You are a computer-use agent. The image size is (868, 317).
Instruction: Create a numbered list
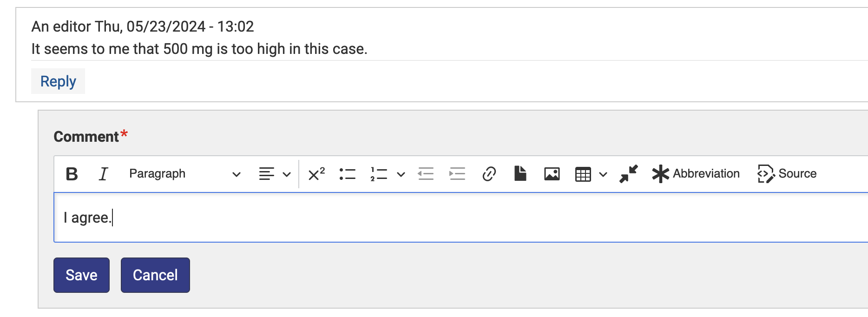click(x=377, y=174)
